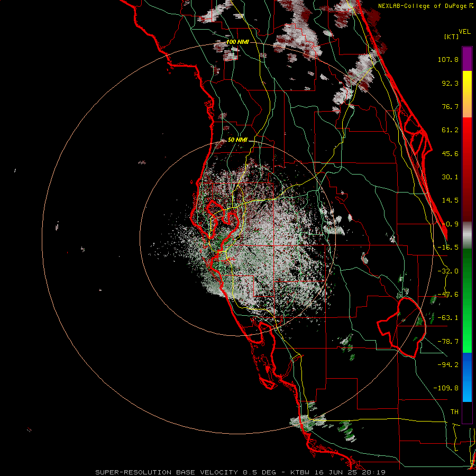Click the Tampa Bay outline near radar center
This screenshot has width=476, height=476.
click(x=224, y=226)
